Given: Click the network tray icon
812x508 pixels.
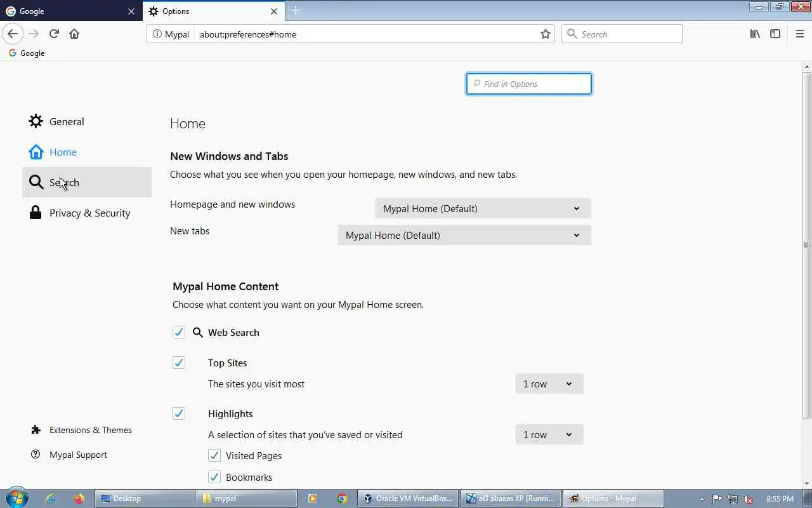Looking at the screenshot, I should (x=733, y=499).
